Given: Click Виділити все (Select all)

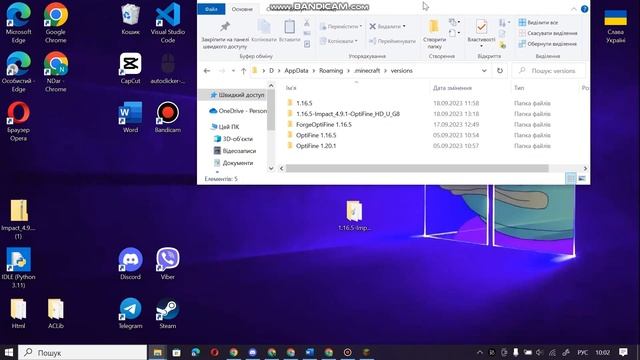Looking at the screenshot, I should (538, 22).
